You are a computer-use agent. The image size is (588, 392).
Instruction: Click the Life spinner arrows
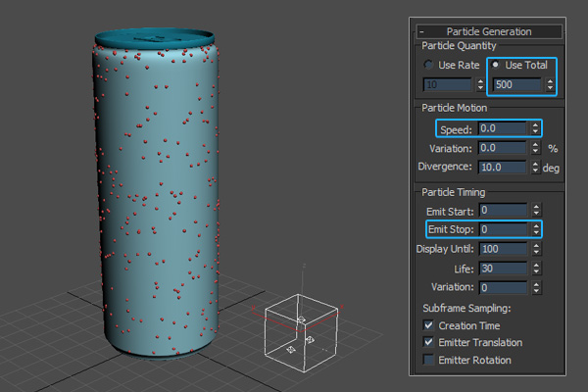[535, 268]
